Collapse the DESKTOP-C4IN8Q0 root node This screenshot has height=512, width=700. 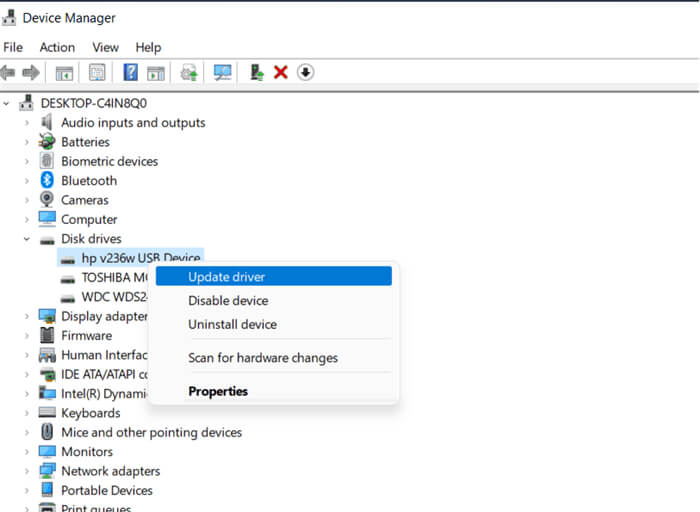tap(6, 104)
